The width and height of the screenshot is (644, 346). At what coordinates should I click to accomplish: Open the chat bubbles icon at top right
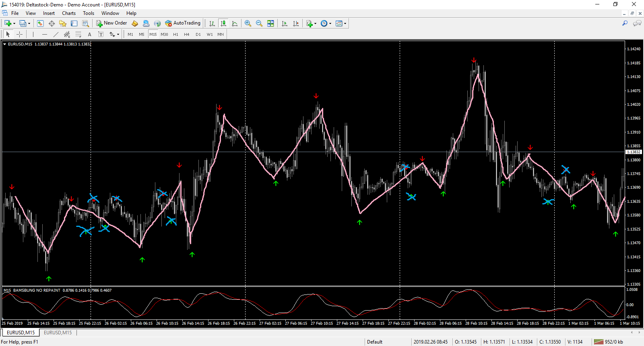click(x=637, y=23)
